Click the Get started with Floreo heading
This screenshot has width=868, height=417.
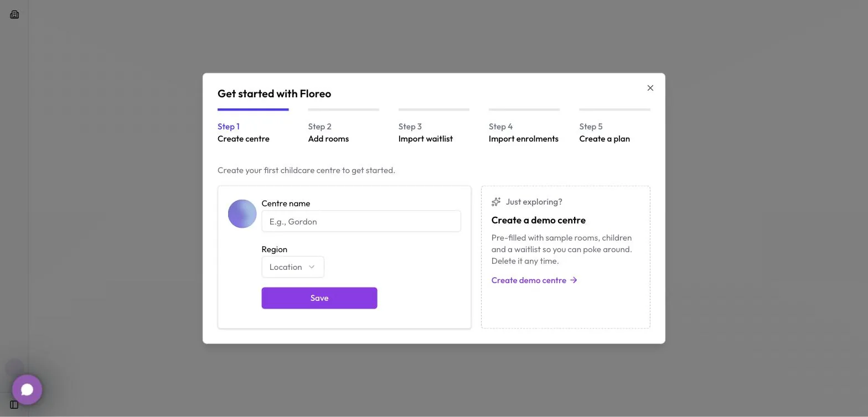point(274,93)
